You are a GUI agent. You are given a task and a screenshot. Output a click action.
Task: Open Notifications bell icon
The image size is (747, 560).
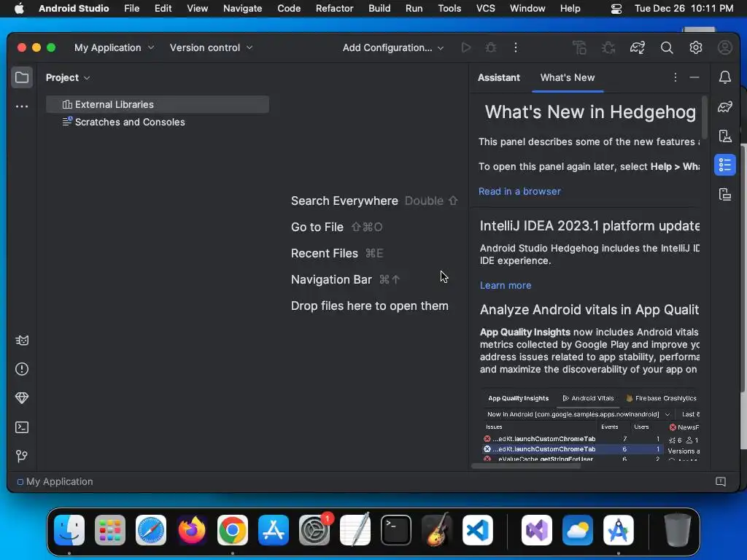tap(725, 77)
